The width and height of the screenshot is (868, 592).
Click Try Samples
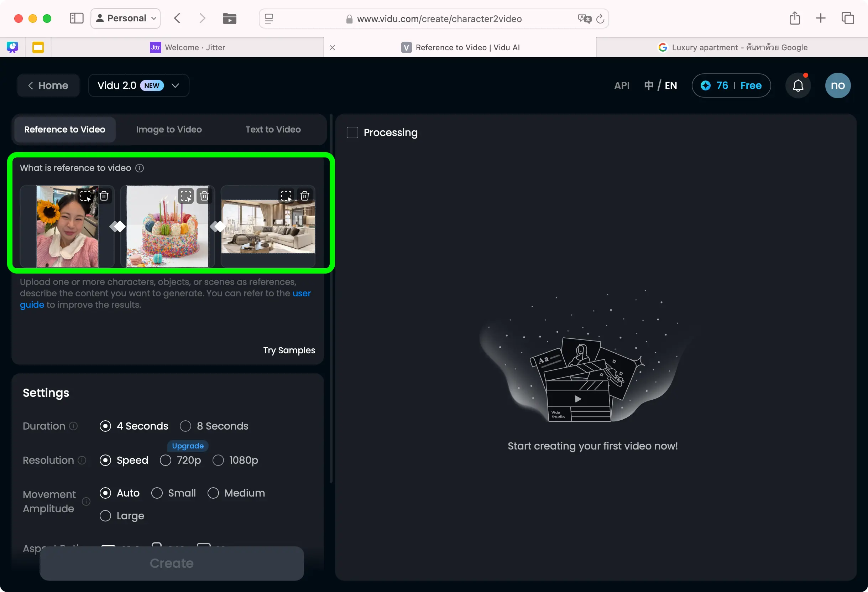tap(289, 350)
